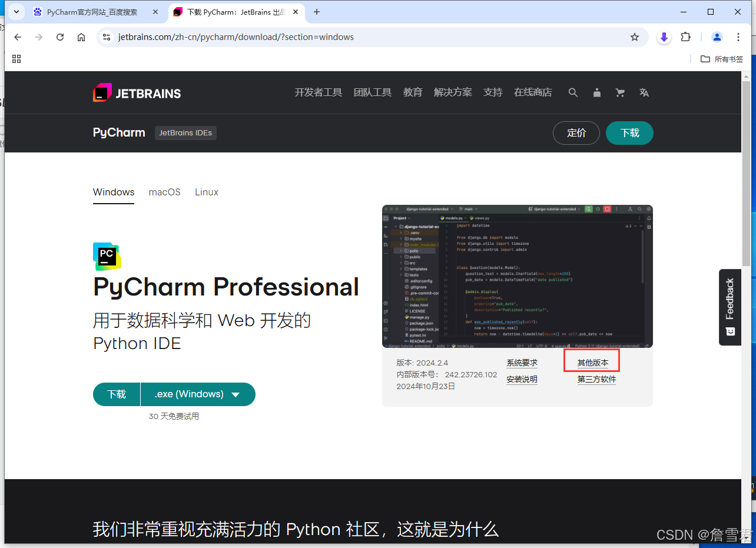The image size is (756, 548).
Task: Click the JetBrains IDEs badge
Action: 185,133
